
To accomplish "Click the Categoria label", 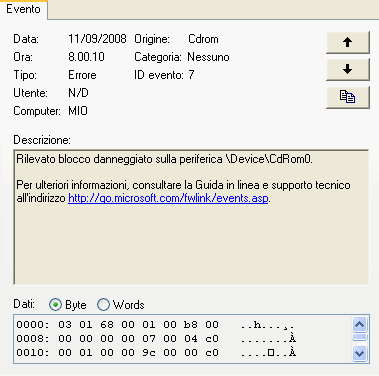I will pyautogui.click(x=158, y=57).
